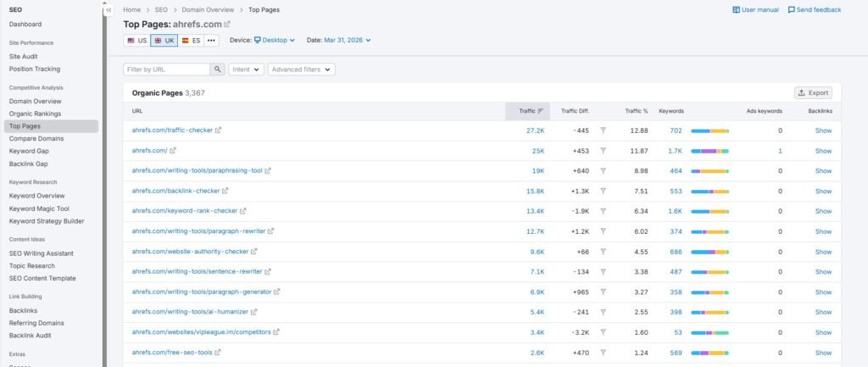Open the external link icon next to ahrefs.com title
This screenshot has height=367, width=868.
pyautogui.click(x=227, y=25)
